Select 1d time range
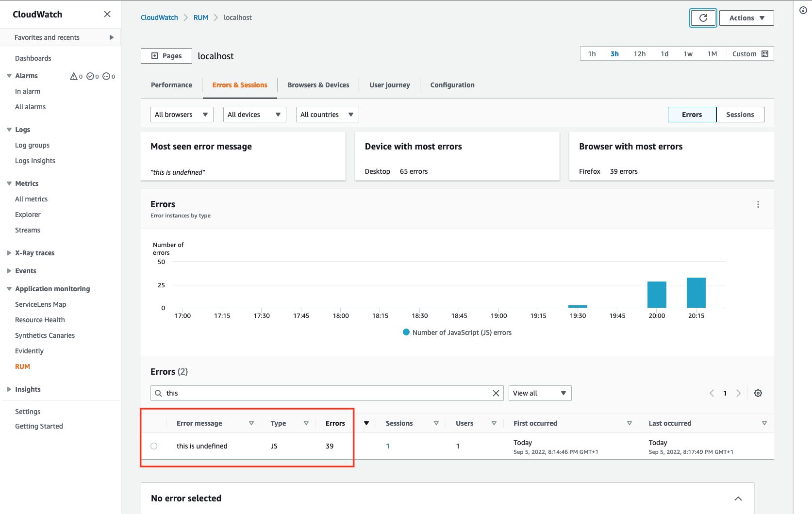Screen dimensions: 812x514 tap(664, 54)
